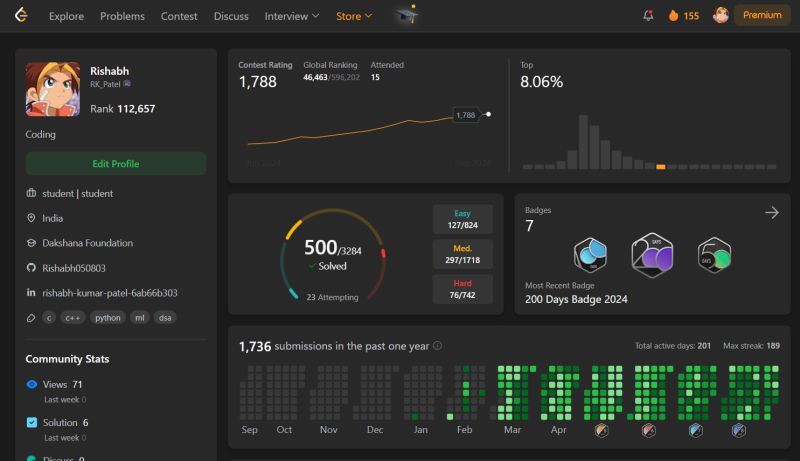Image resolution: width=800 pixels, height=461 pixels.
Task: Click the streak fire icon
Action: [673, 16]
